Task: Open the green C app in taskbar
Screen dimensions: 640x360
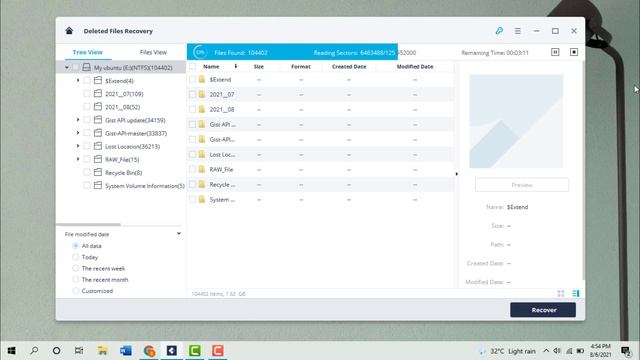Action: click(x=195, y=351)
